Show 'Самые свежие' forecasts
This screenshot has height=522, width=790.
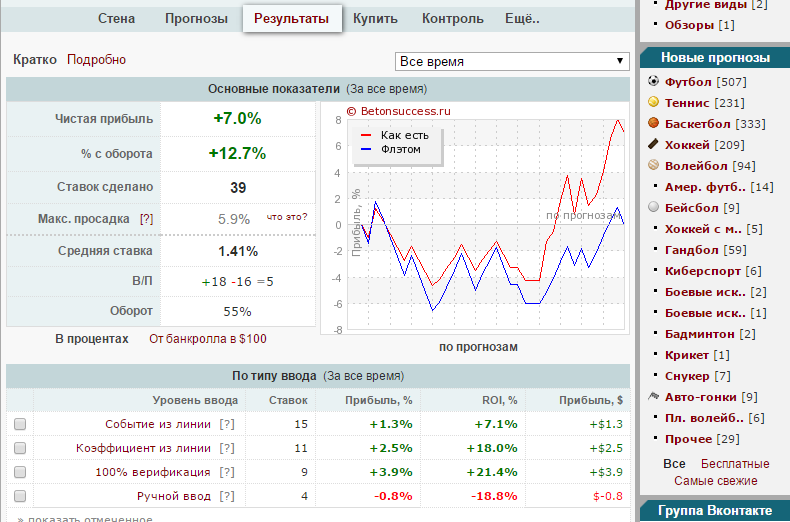point(715,481)
